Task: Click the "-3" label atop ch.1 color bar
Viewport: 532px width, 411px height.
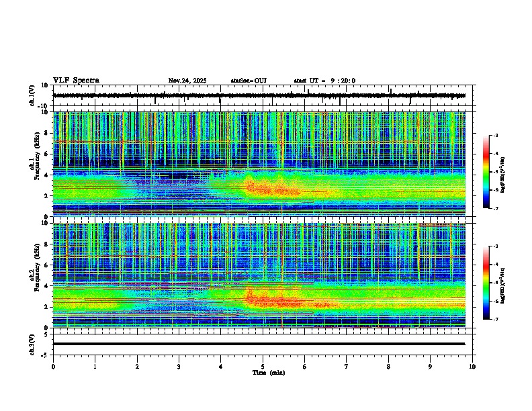Action: pos(495,135)
